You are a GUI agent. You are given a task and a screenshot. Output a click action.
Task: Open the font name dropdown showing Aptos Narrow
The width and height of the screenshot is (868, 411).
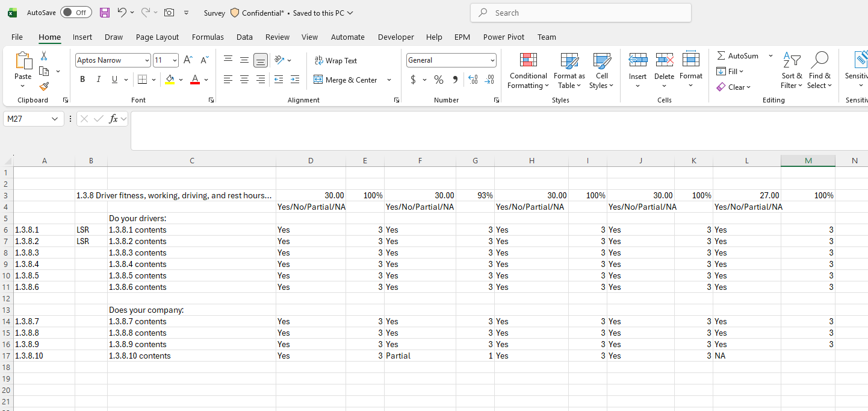click(x=146, y=60)
